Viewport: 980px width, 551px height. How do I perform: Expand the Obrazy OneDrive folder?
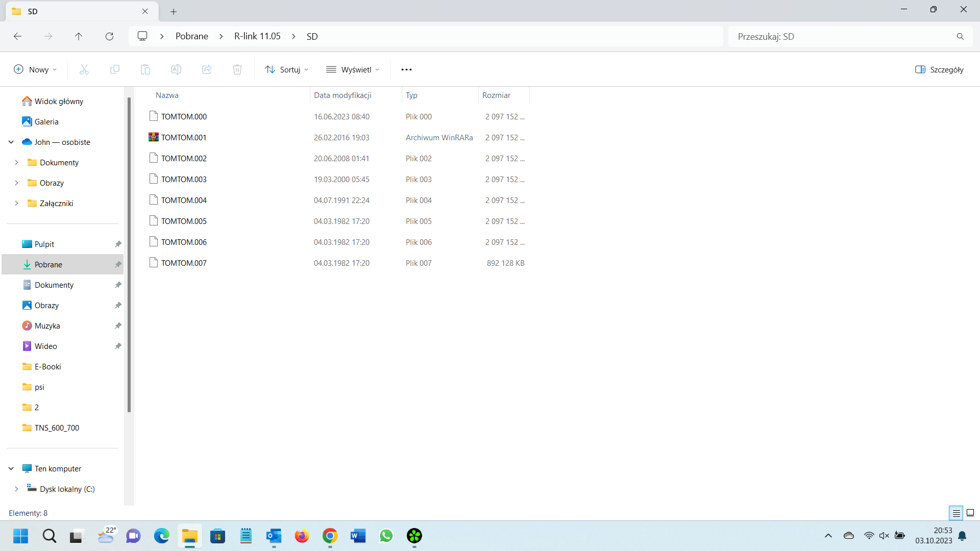click(16, 183)
